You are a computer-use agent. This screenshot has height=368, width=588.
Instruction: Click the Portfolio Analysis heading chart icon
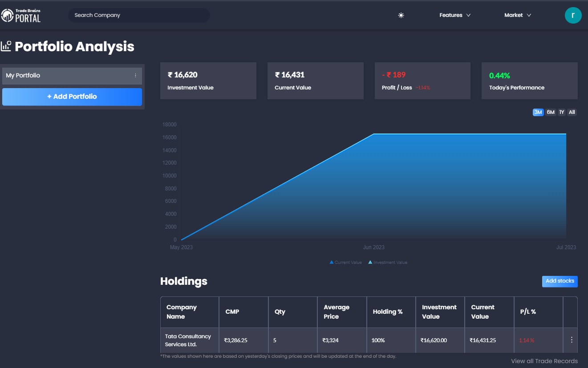6,45
